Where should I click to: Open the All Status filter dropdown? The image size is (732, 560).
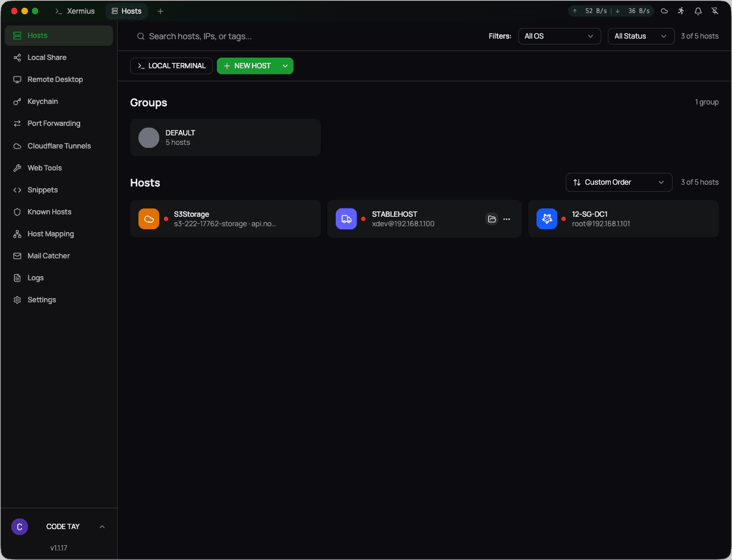point(640,36)
